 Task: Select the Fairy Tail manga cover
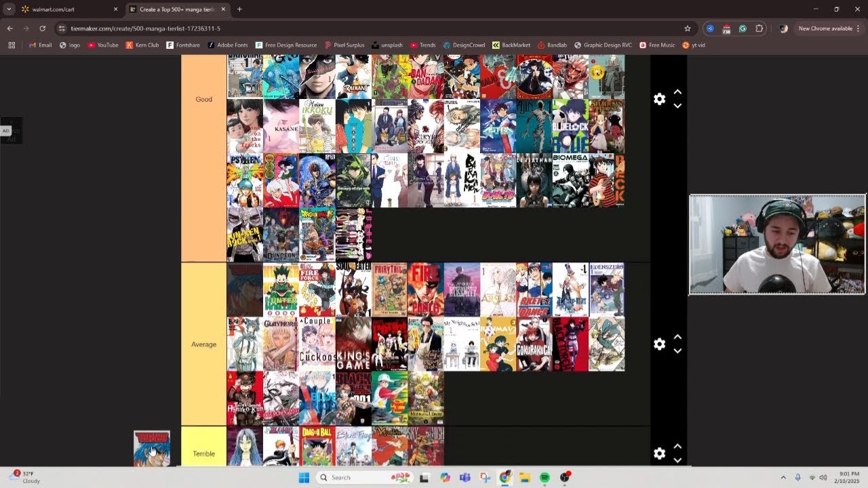click(389, 289)
